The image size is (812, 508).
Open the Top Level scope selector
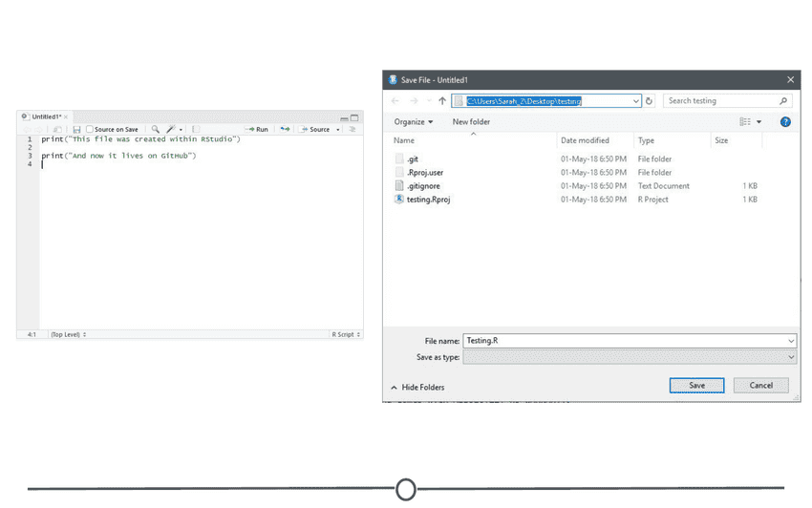(69, 334)
